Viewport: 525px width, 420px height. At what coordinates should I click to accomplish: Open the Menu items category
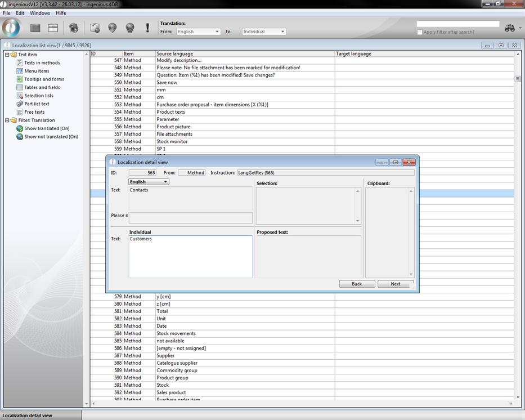[x=37, y=71]
